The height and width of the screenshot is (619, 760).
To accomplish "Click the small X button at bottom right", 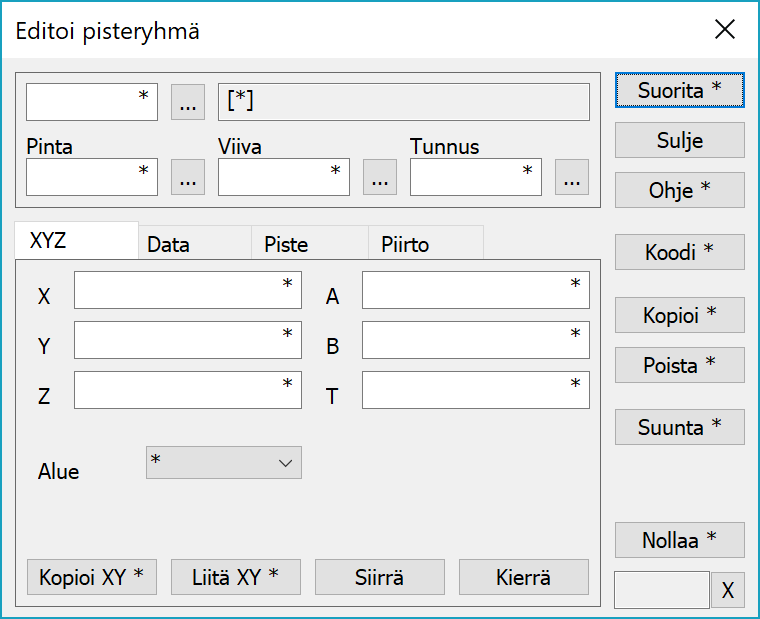I will [727, 591].
